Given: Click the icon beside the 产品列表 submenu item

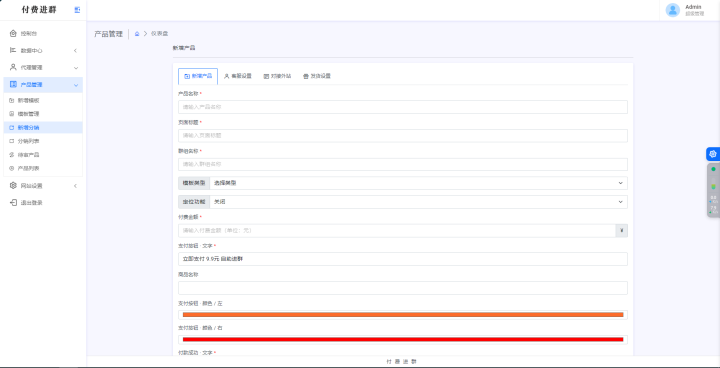Looking at the screenshot, I should pyautogui.click(x=12, y=168).
